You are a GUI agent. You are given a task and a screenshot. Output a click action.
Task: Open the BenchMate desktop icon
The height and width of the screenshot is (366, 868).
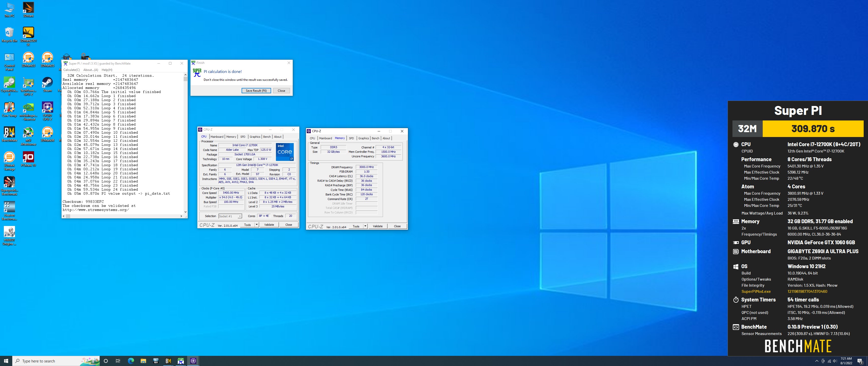(x=9, y=134)
